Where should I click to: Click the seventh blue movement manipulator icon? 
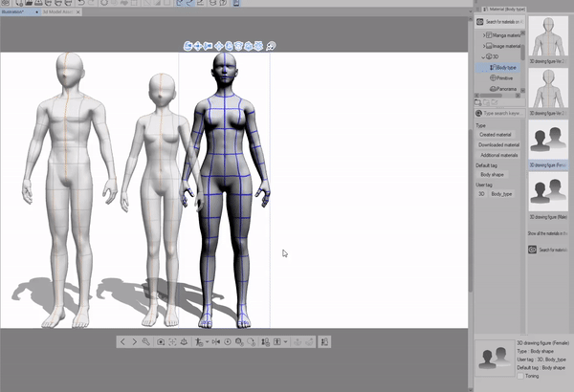click(x=249, y=46)
